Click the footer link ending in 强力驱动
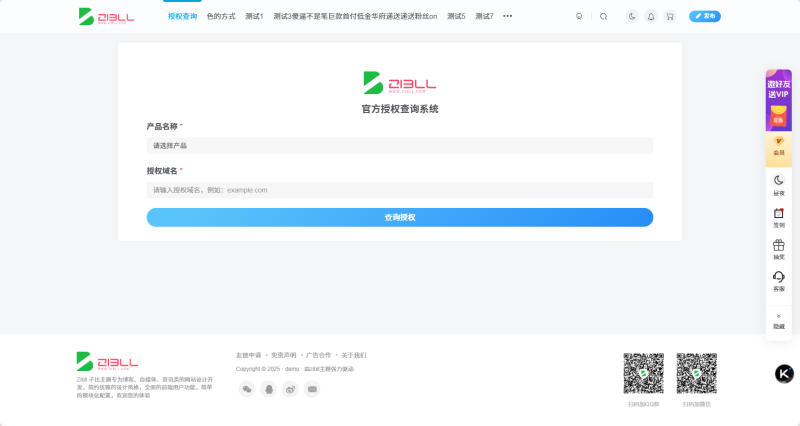This screenshot has height=426, width=800. pos(329,369)
